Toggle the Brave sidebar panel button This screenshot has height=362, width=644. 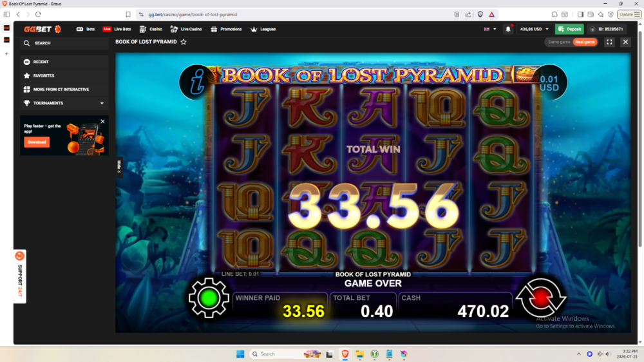[580, 14]
